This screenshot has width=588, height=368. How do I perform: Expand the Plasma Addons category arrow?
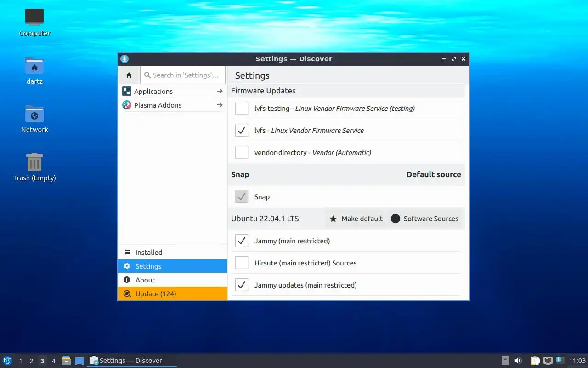click(x=220, y=105)
